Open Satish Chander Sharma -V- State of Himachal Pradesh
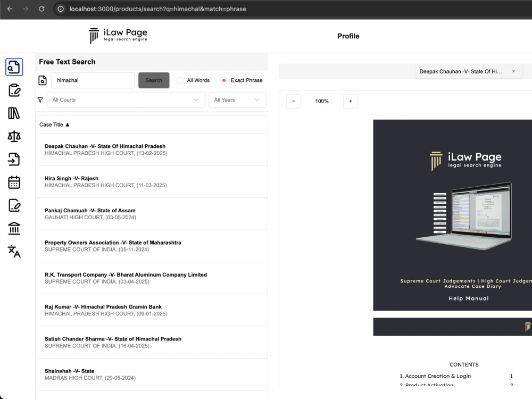Viewport: 532px width, 399px height. pyautogui.click(x=151, y=342)
